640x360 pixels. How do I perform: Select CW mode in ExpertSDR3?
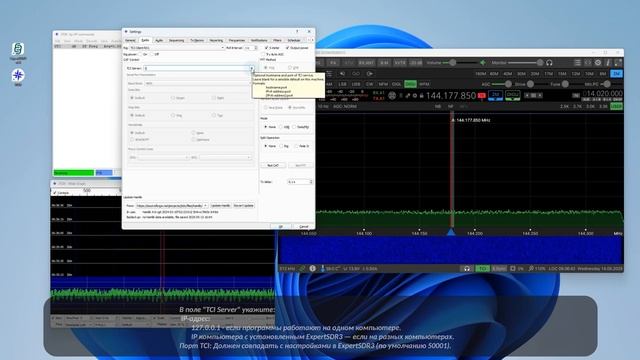click(x=369, y=84)
